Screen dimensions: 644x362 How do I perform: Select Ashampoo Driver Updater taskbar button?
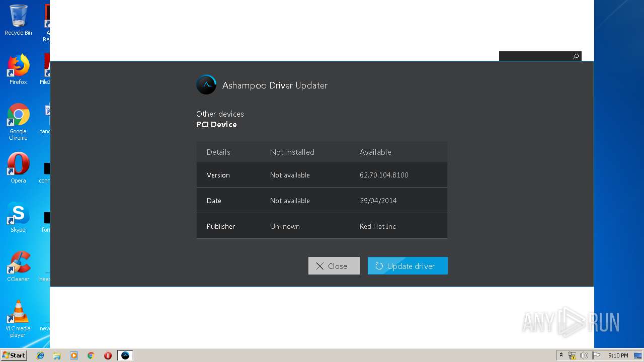125,355
